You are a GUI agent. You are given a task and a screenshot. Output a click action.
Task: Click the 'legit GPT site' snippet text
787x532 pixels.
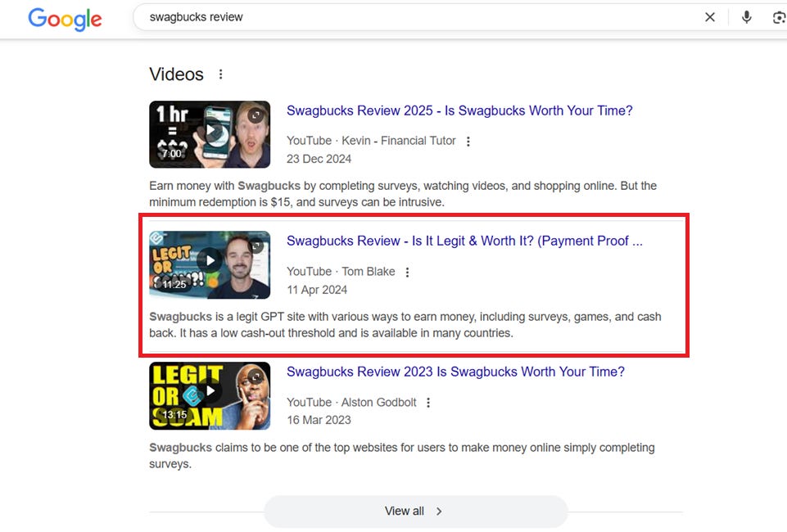(267, 317)
